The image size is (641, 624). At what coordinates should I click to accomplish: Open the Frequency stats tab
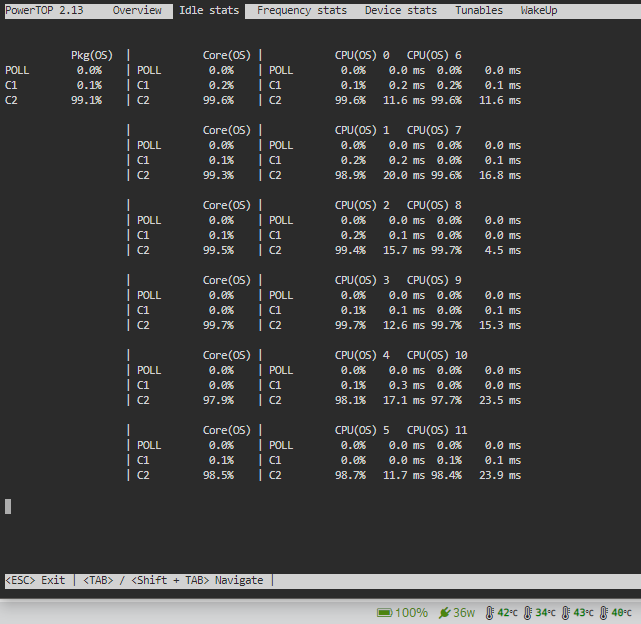(302, 10)
